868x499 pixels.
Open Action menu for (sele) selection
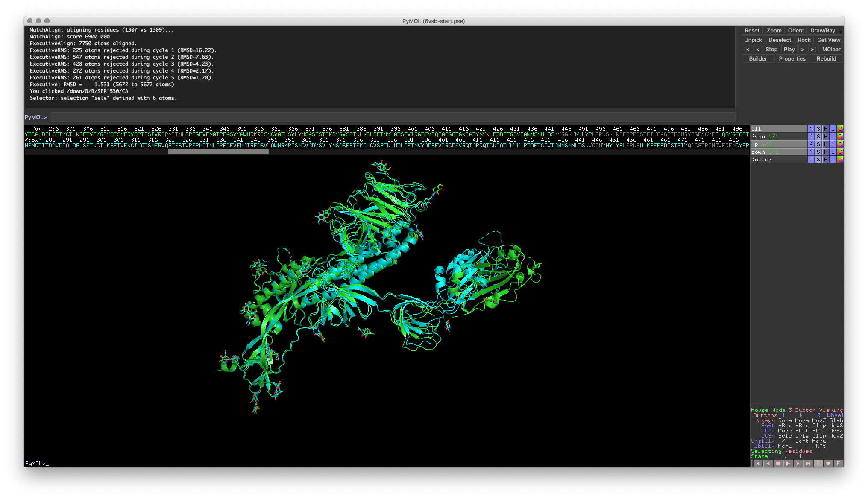[811, 160]
